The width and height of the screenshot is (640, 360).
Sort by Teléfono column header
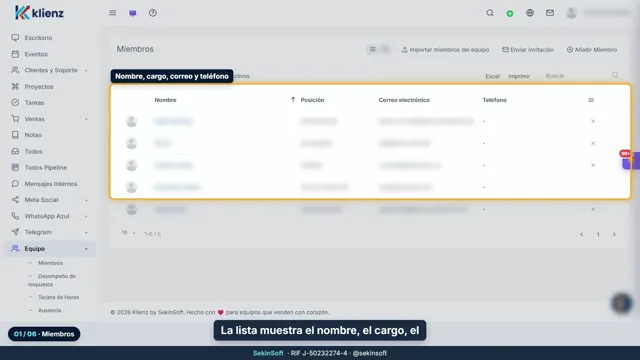(494, 100)
